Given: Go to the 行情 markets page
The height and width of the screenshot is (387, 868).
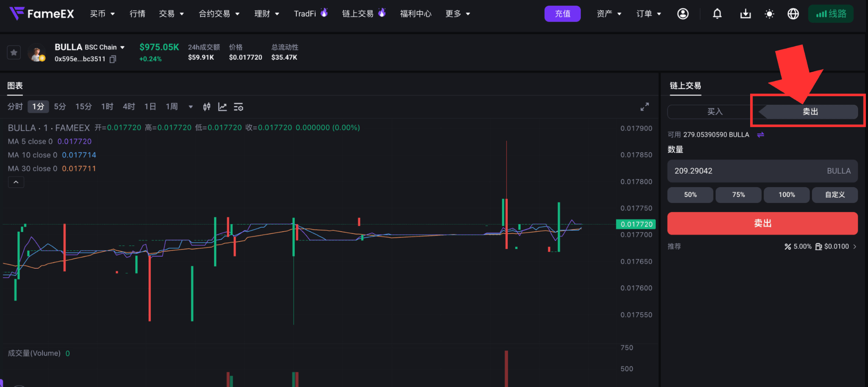Looking at the screenshot, I should point(137,14).
